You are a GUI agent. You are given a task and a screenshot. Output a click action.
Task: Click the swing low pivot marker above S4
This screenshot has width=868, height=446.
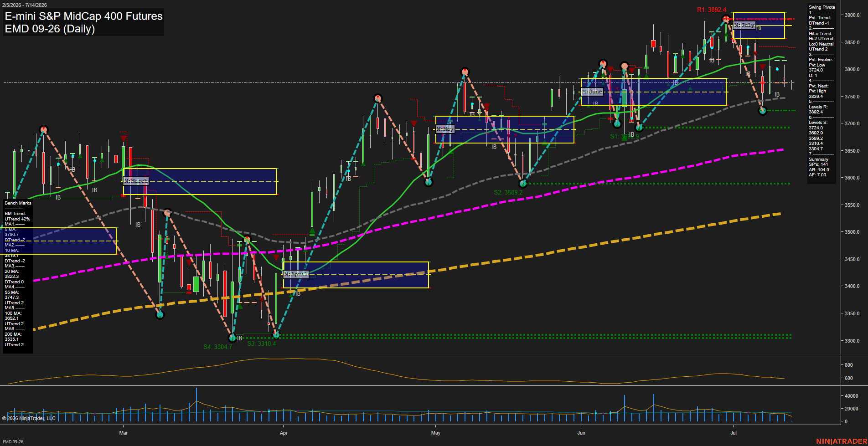[x=232, y=338]
